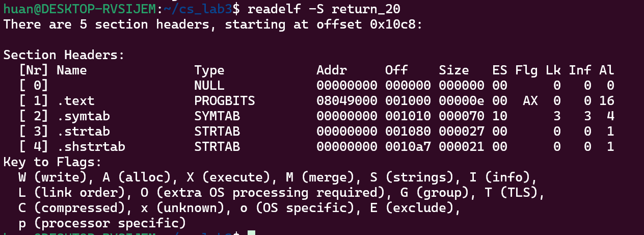Click the Flg column header
This screenshot has width=644, height=235.
click(526, 70)
